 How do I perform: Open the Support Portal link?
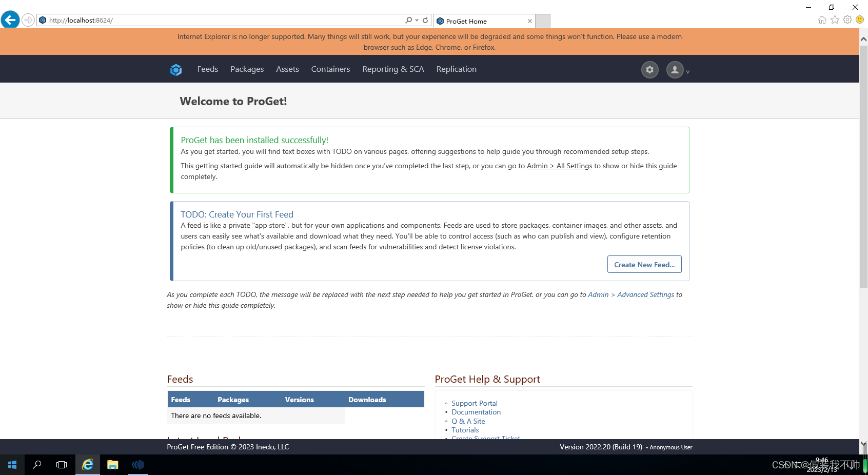475,403
